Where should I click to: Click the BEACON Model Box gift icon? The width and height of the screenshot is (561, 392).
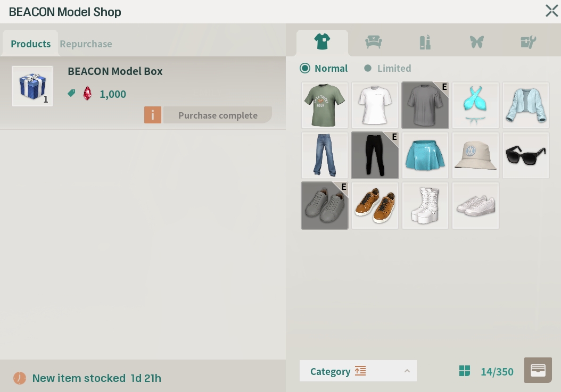32,86
